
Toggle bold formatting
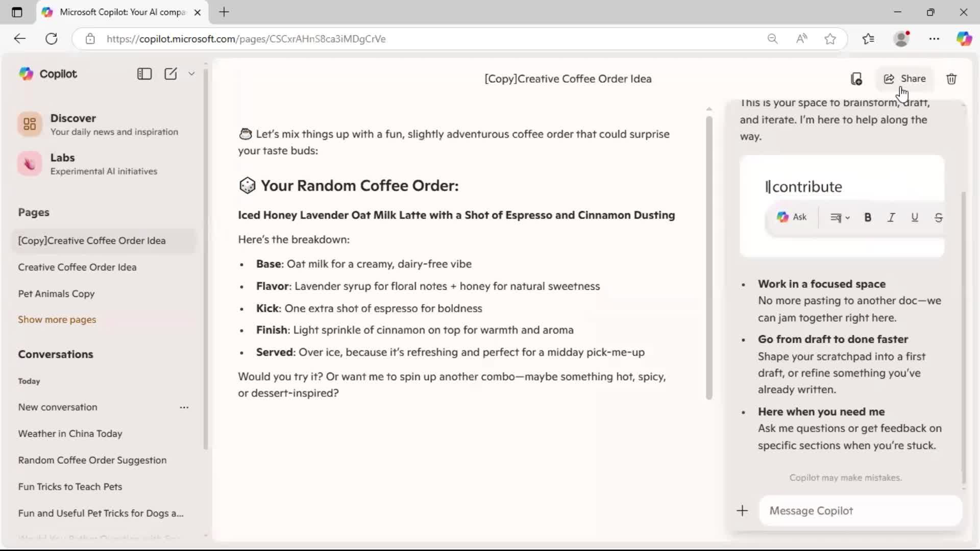(x=868, y=217)
